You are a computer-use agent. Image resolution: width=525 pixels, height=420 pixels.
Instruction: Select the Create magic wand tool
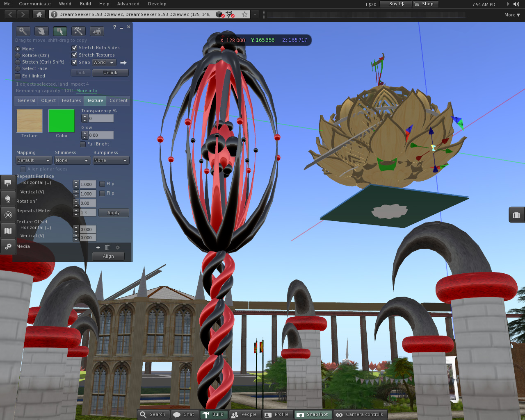(78, 31)
